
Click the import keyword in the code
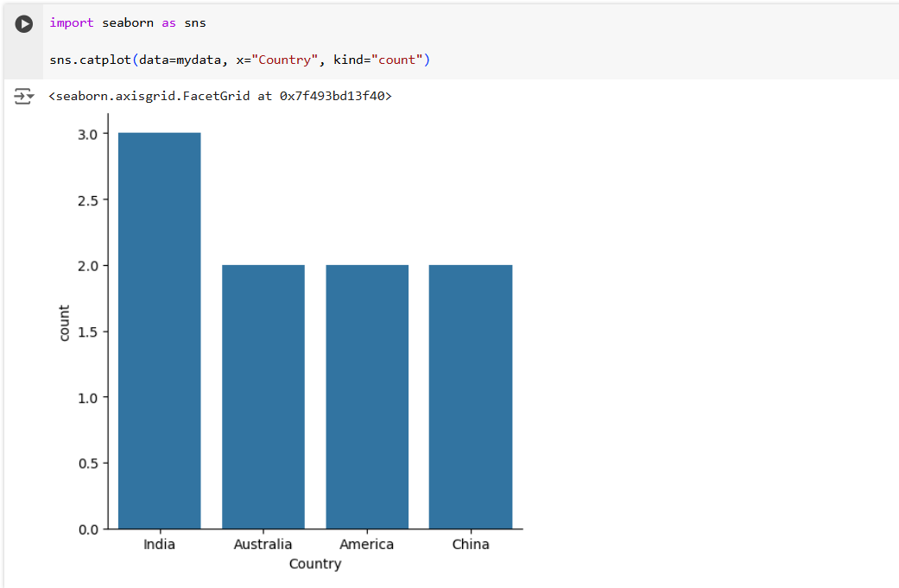[71, 22]
